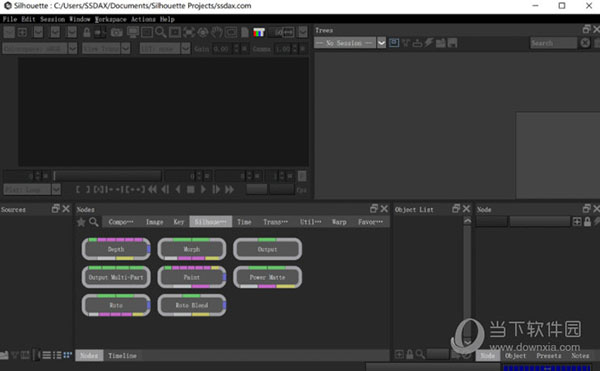Image resolution: width=600 pixels, height=371 pixels.
Task: Select the Paint node
Action: tap(192, 277)
